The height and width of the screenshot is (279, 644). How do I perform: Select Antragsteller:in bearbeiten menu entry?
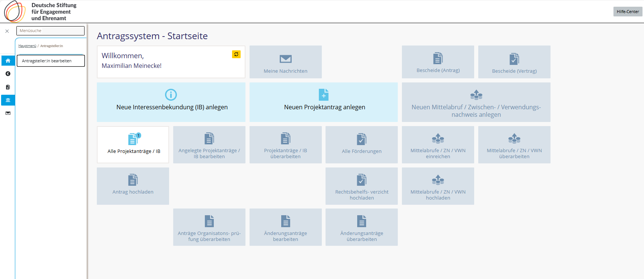pyautogui.click(x=51, y=61)
